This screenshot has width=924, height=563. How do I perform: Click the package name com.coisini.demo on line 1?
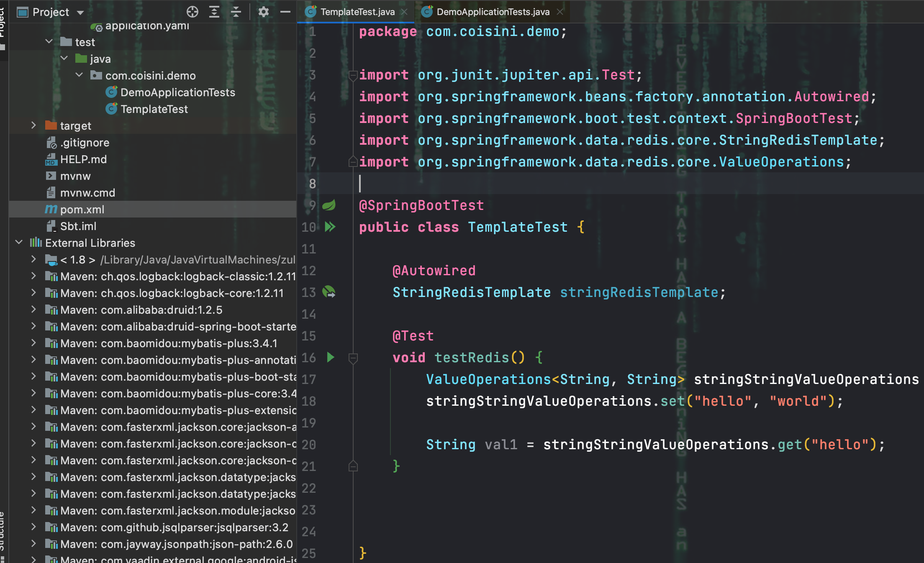[x=493, y=31]
